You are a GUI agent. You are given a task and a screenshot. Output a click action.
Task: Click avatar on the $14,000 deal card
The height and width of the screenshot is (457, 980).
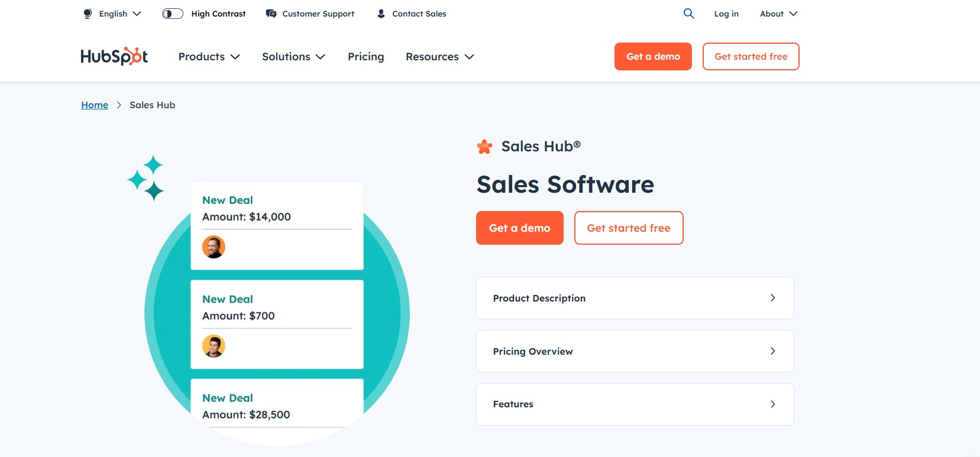(x=214, y=247)
